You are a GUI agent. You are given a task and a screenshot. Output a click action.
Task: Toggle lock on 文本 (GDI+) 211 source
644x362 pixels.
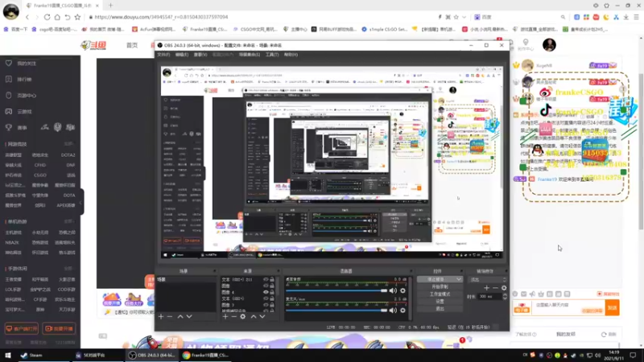tap(272, 279)
